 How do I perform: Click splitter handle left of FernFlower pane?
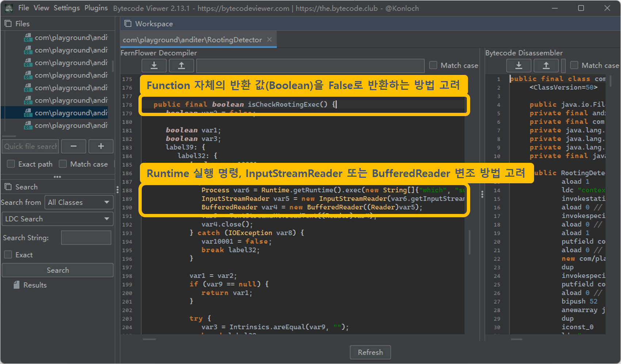click(117, 190)
